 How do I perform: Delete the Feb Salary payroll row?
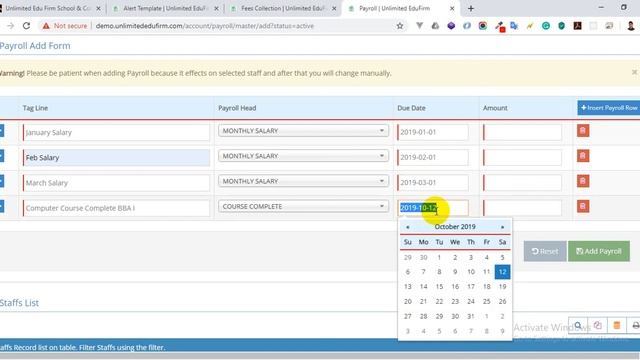point(583,156)
